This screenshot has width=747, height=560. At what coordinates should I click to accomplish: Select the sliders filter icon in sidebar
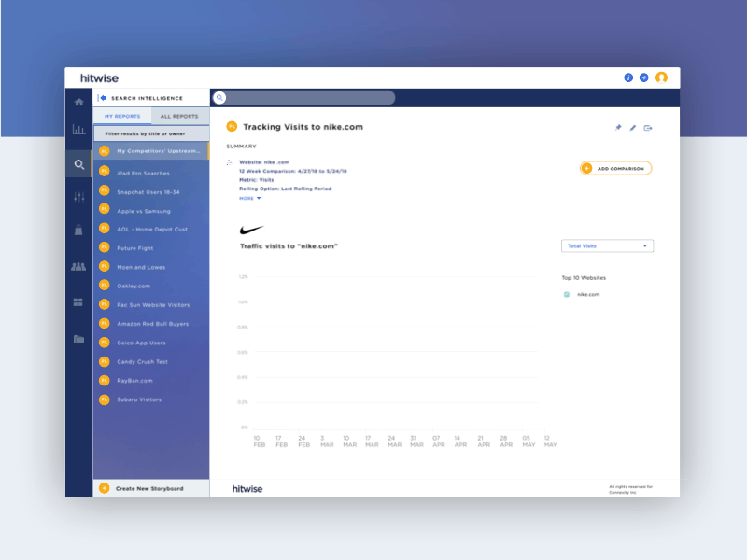(78, 197)
